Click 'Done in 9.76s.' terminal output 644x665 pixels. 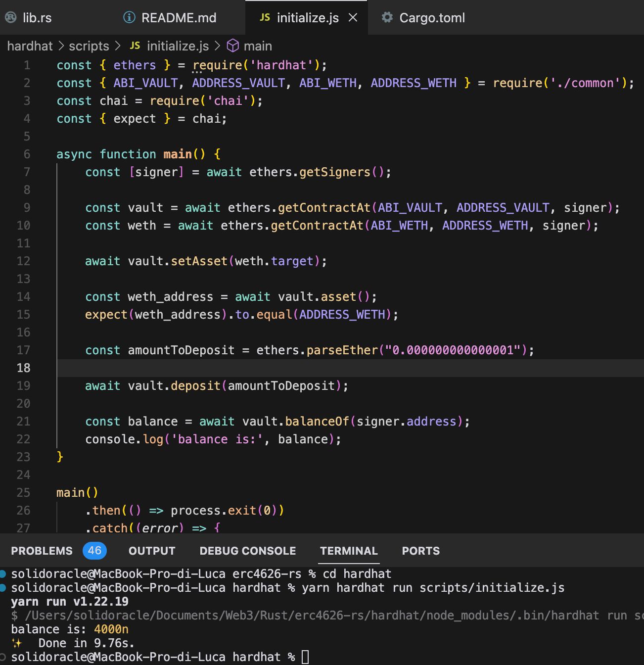[87, 643]
